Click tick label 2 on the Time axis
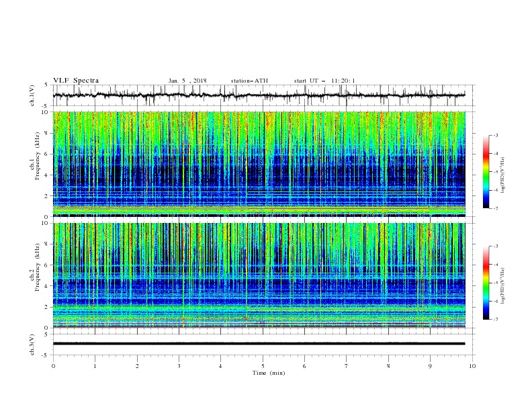Viewport: 532px width, 411px height. (138, 366)
